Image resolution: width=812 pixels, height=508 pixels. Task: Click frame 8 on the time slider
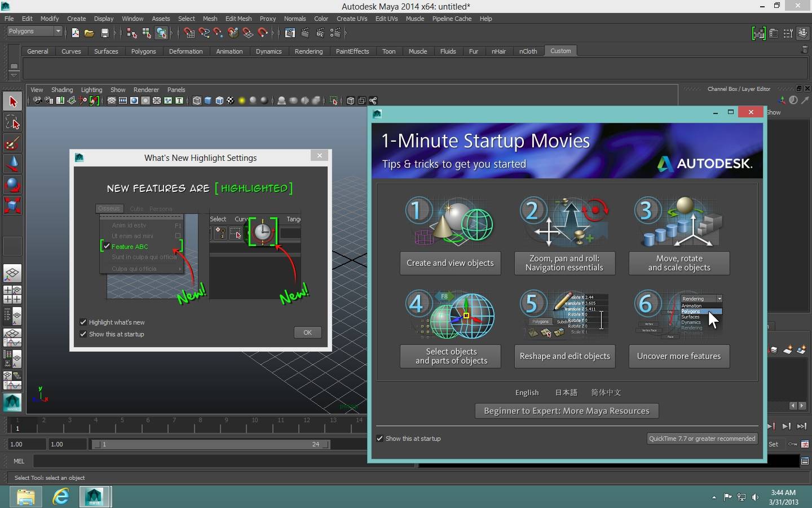tap(200, 423)
